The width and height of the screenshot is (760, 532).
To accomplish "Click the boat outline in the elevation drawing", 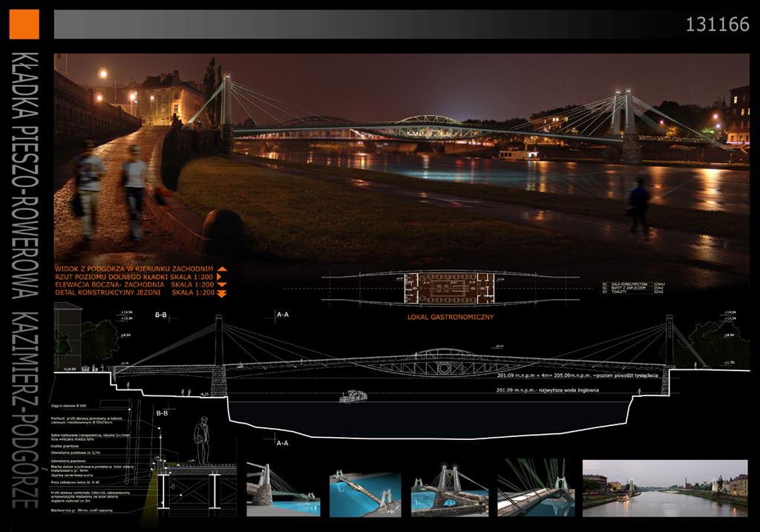I will pyautogui.click(x=353, y=396).
